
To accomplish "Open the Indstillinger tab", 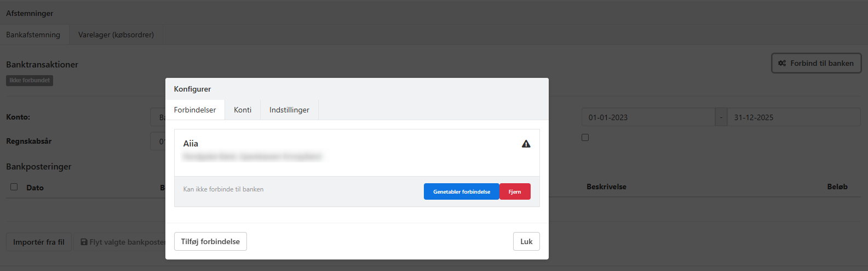I will tap(289, 110).
